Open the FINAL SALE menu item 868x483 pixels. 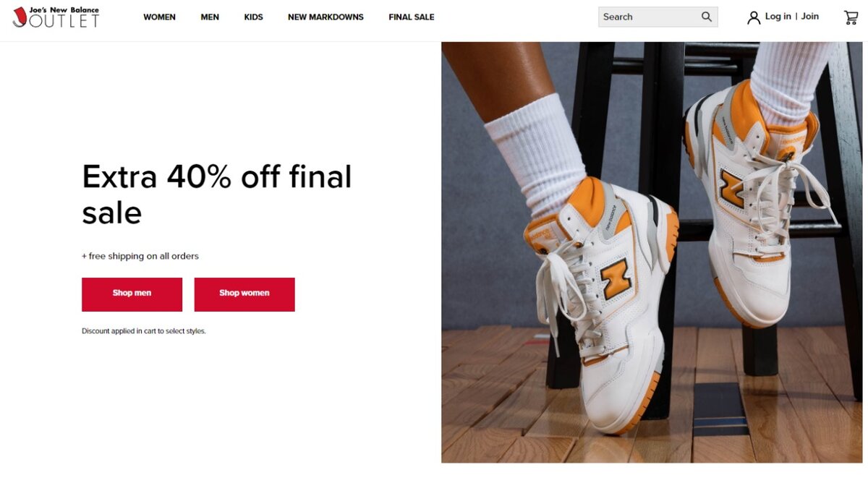[x=412, y=17]
